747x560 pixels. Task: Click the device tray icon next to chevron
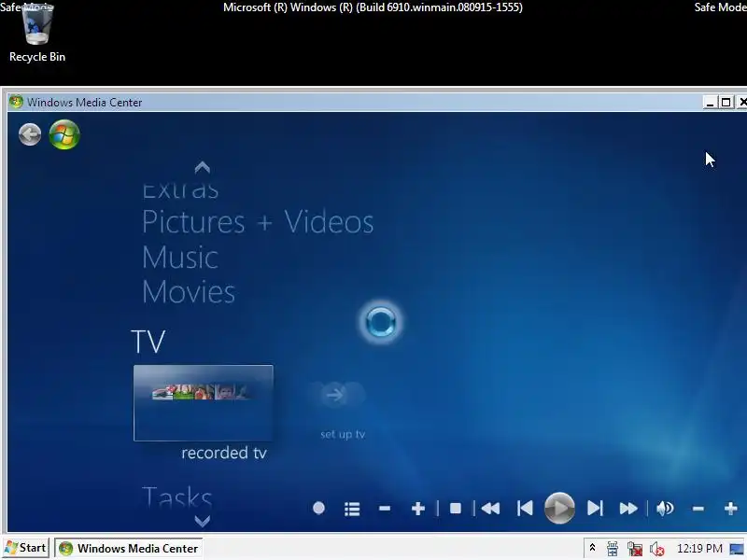point(613,549)
